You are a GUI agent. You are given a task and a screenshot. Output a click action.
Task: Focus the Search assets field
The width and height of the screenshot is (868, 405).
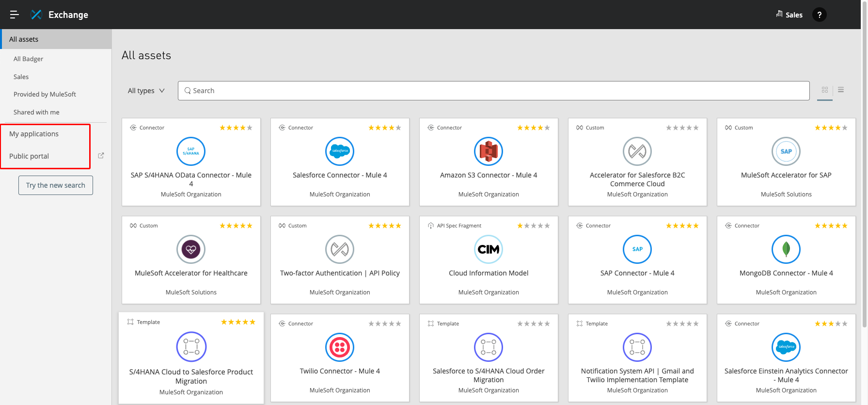493,91
